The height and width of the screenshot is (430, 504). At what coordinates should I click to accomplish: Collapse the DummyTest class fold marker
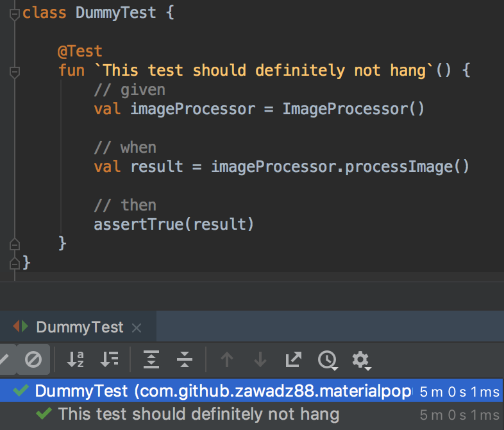pos(15,14)
